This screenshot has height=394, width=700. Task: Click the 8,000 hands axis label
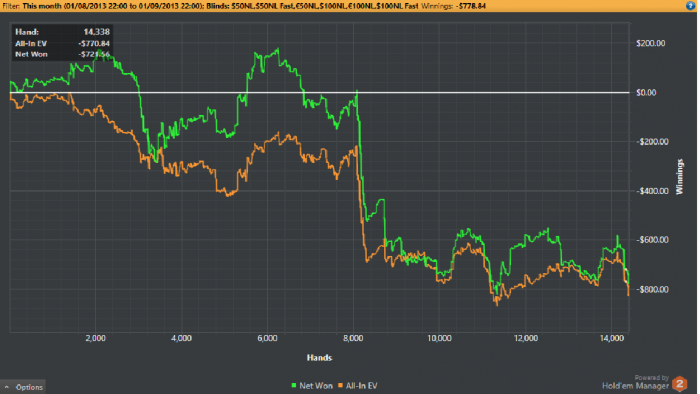(x=353, y=338)
